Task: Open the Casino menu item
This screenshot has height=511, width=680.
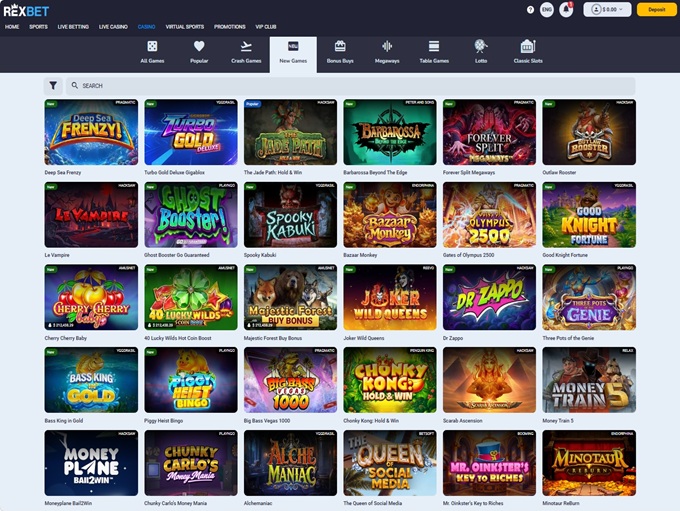Action: coord(147,27)
